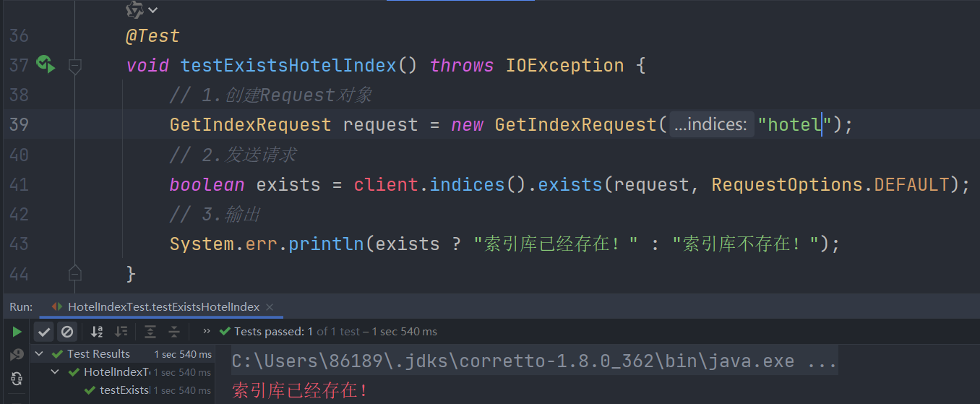
Task: Show more toolbar actions via double chevron
Action: 207,331
